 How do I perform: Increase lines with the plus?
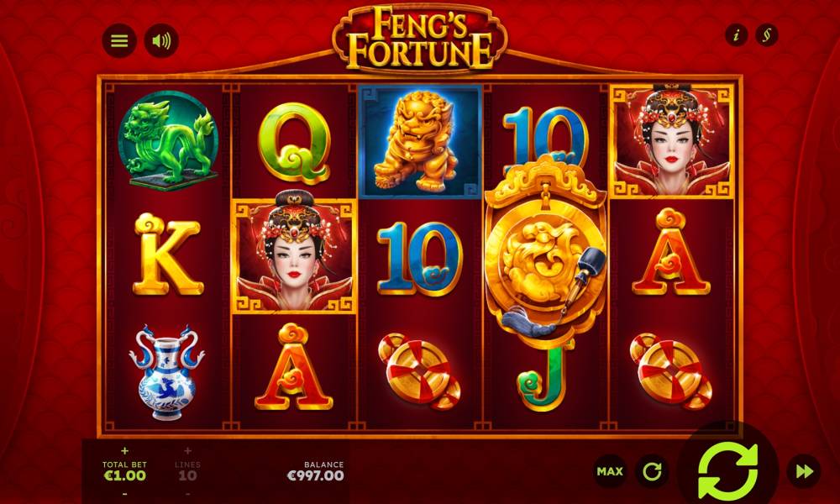pos(187,451)
